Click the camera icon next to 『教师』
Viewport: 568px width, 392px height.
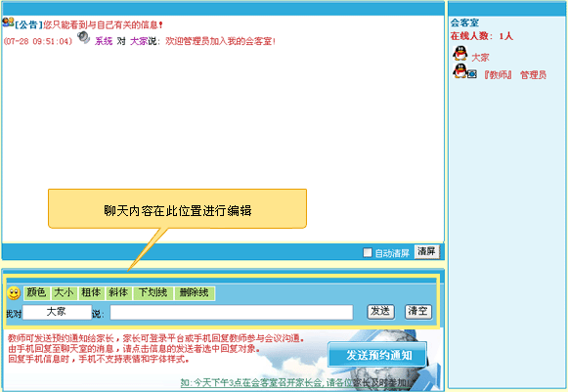tap(472, 74)
